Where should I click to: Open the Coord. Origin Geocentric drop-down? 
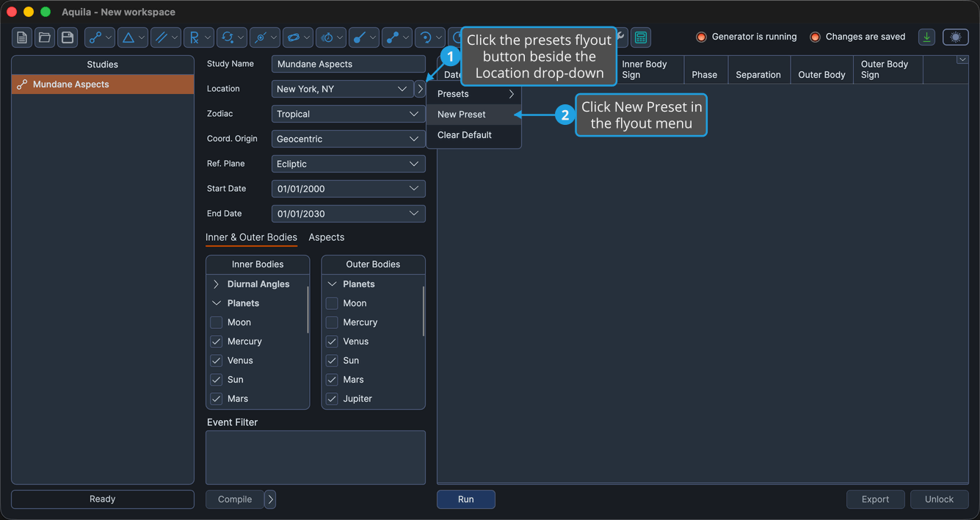coord(348,139)
